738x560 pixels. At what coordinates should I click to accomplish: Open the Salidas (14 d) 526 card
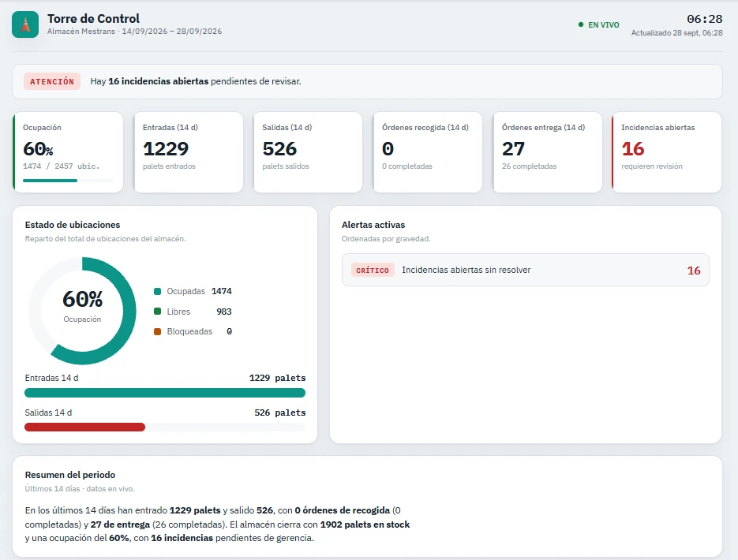[x=308, y=152]
